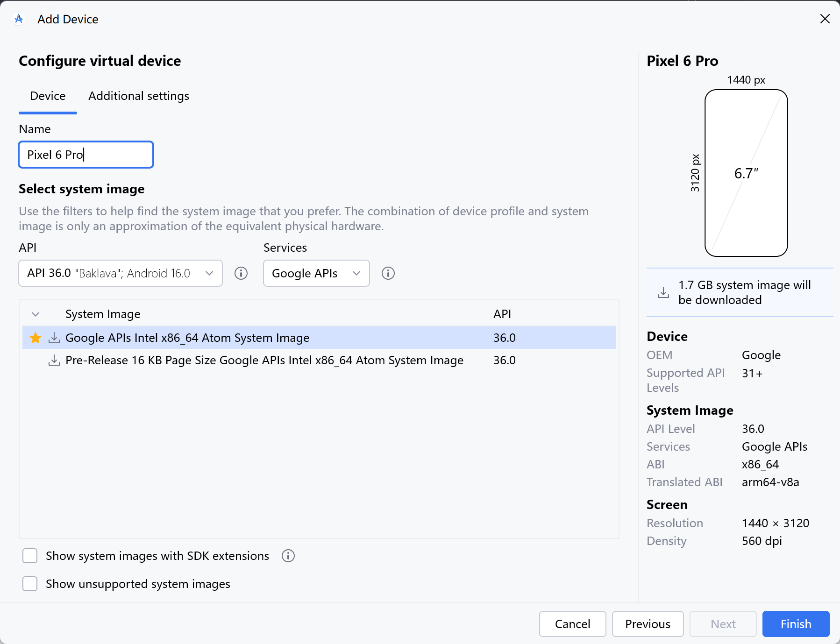Click download icon beside 1.7 GB notice

[x=663, y=292]
